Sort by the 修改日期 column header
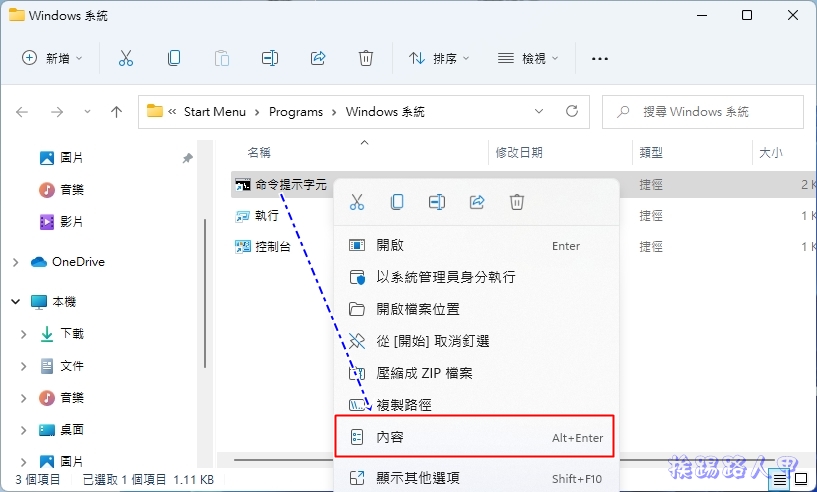817x492 pixels. click(x=519, y=152)
